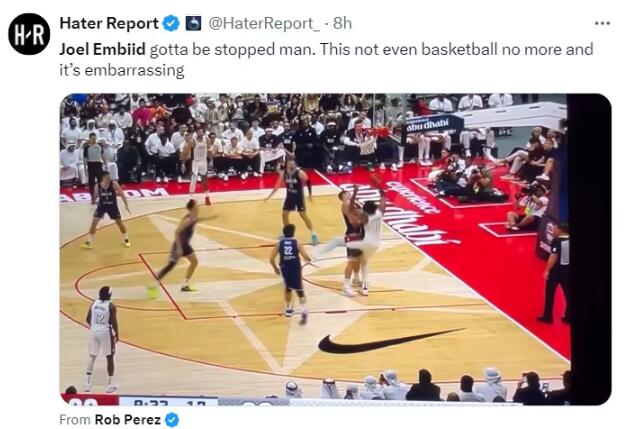Select the player wearing number 22
This screenshot has height=429, width=624.
[290, 270]
